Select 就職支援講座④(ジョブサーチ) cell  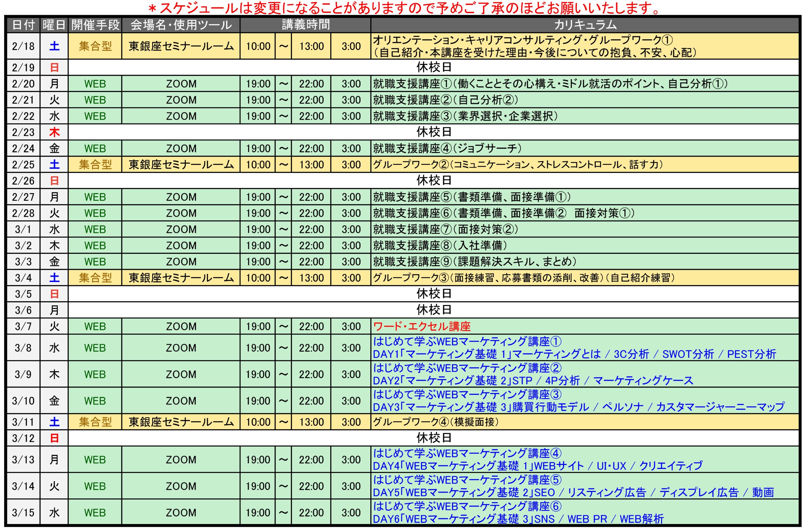tap(585, 148)
